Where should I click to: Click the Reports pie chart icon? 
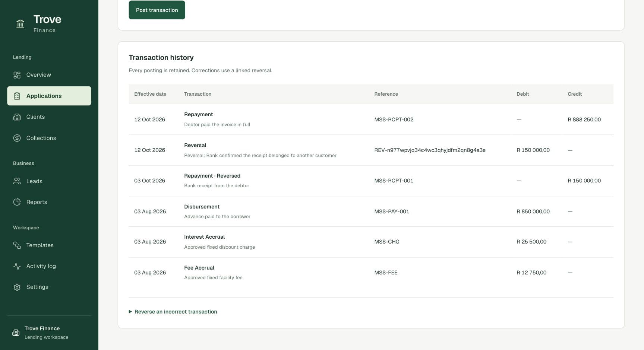pyautogui.click(x=17, y=202)
